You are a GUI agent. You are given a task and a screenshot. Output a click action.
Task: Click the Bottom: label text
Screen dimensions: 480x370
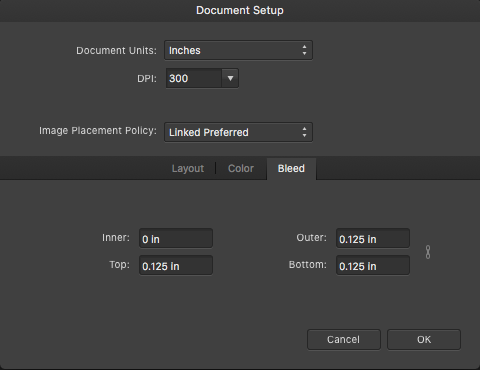tap(308, 265)
